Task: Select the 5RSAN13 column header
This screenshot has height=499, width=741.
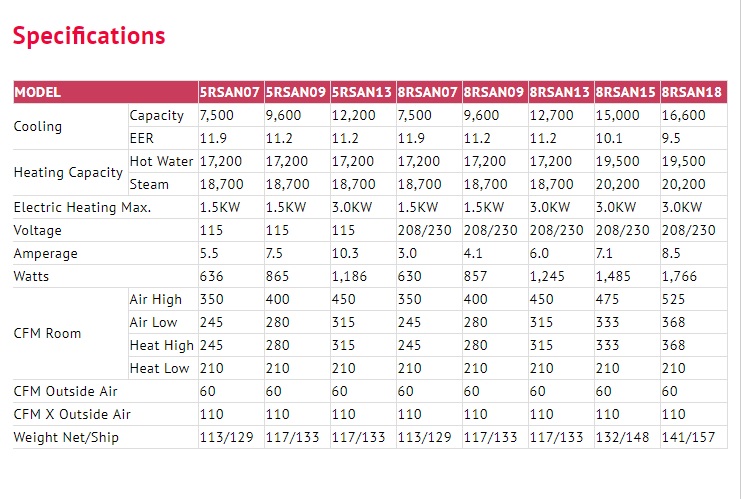Action: [362, 92]
